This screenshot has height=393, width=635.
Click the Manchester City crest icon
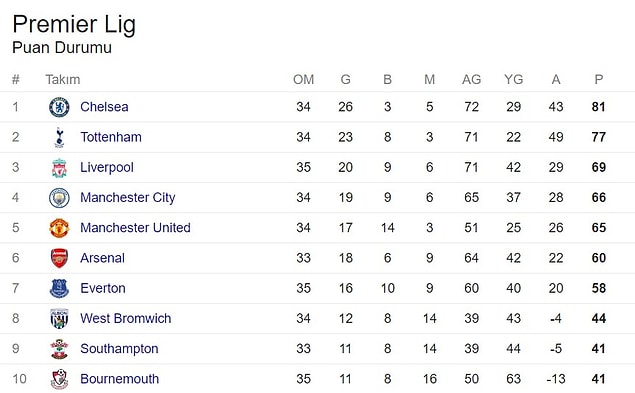tap(59, 198)
